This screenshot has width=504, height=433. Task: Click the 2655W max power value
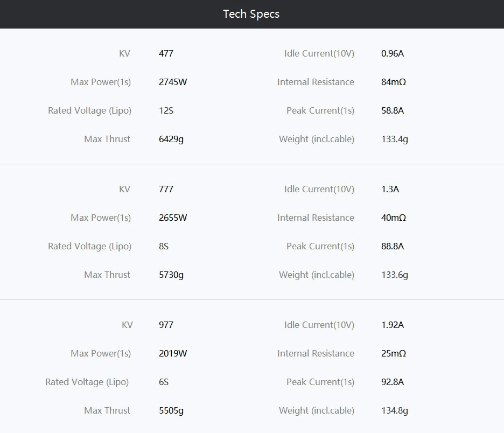click(173, 218)
